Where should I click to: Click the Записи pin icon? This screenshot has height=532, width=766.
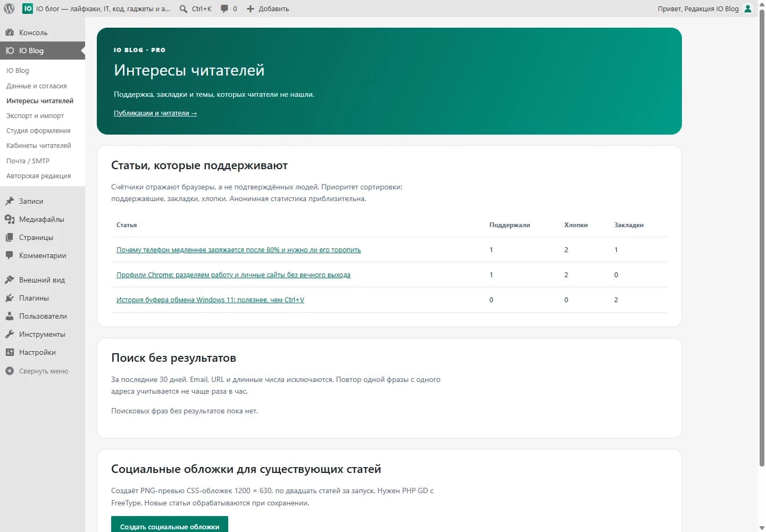(10, 201)
